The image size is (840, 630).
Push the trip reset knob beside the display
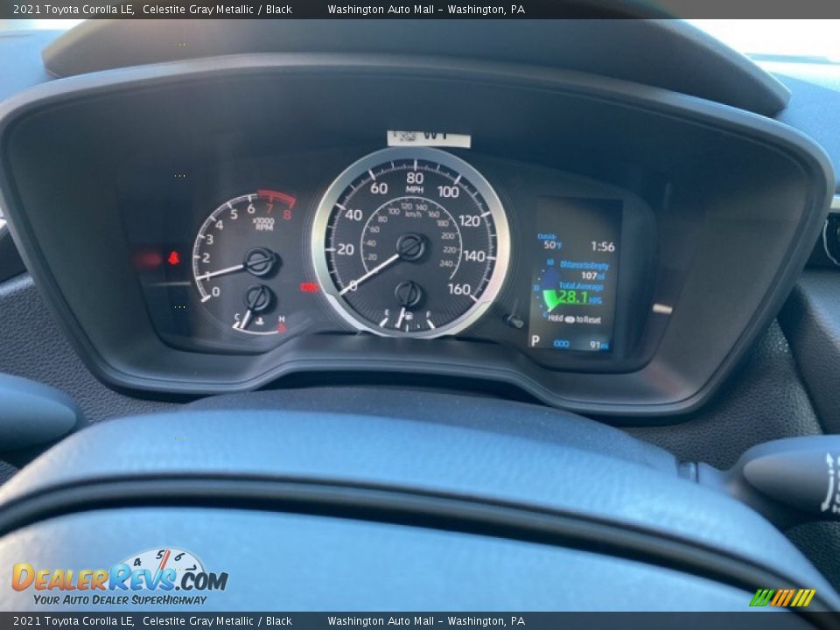(x=514, y=321)
